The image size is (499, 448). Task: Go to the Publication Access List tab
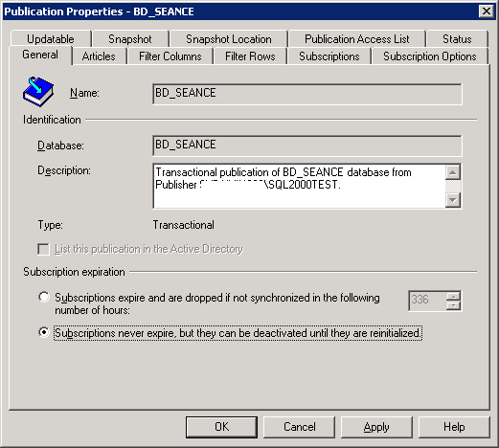click(x=356, y=39)
